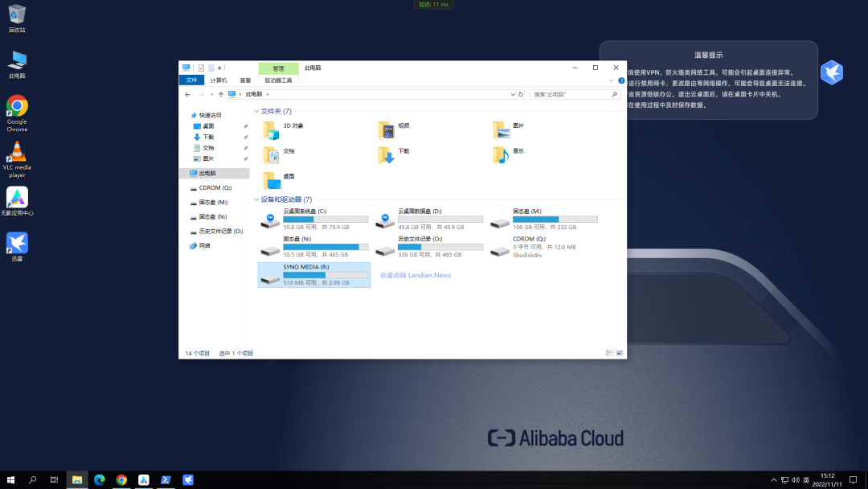868x489 pixels.
Task: Switch to large icons view in the status bar
Action: [620, 353]
